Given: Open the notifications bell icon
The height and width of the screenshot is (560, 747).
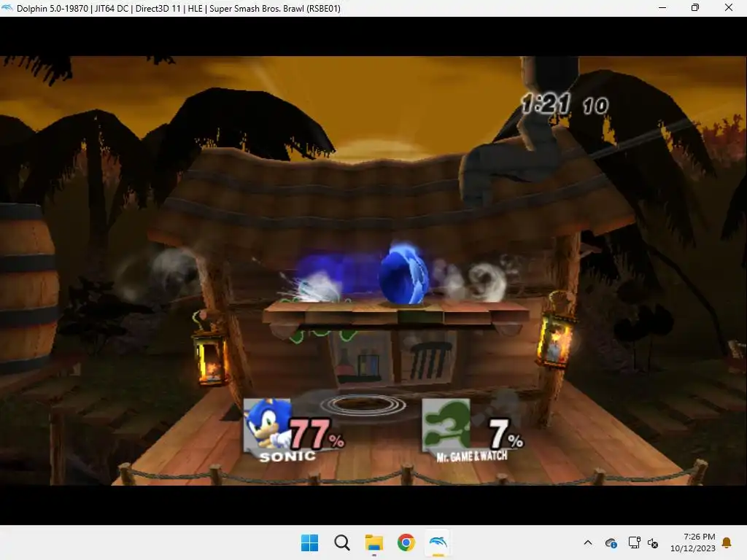Looking at the screenshot, I should click(727, 542).
